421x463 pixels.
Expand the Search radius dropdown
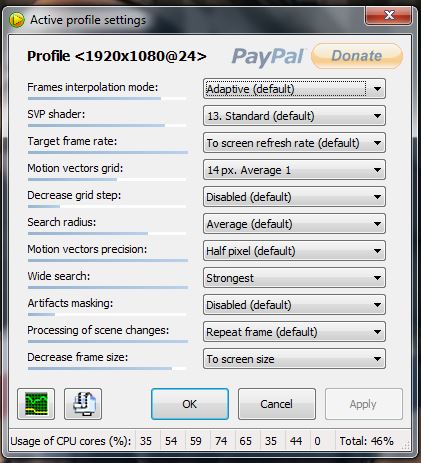294,224
